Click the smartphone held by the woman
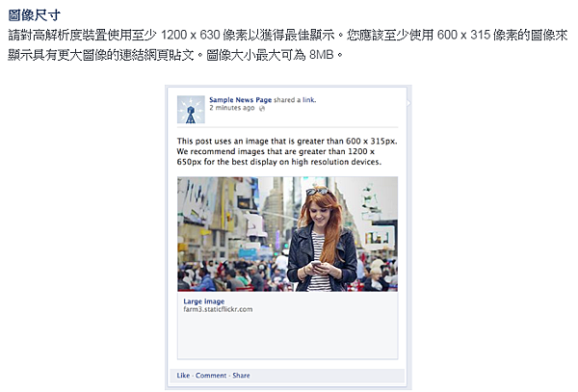The image size is (578, 392). coord(316,264)
